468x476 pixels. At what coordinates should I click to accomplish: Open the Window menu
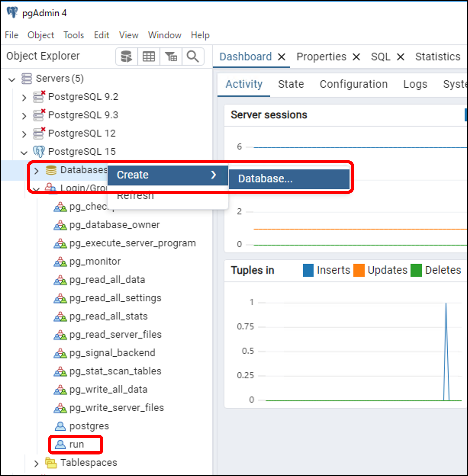pos(165,35)
